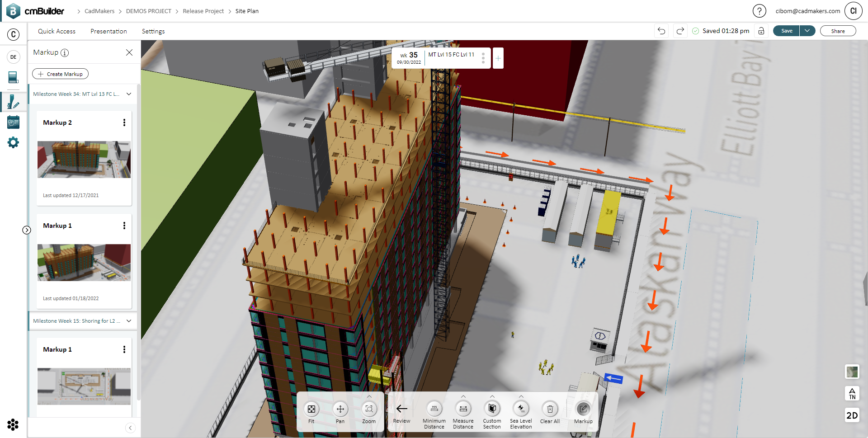Click the DEMOS PROJECT breadcrumb
The width and height of the screenshot is (868, 438).
(x=149, y=11)
